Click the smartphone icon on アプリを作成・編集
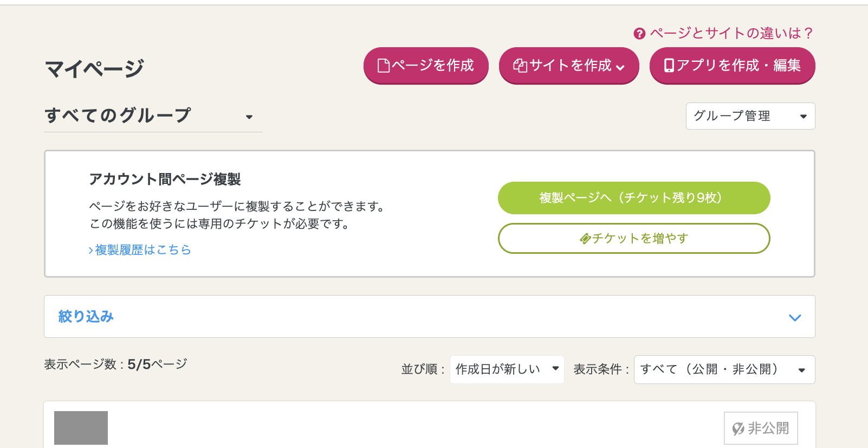 pos(669,65)
